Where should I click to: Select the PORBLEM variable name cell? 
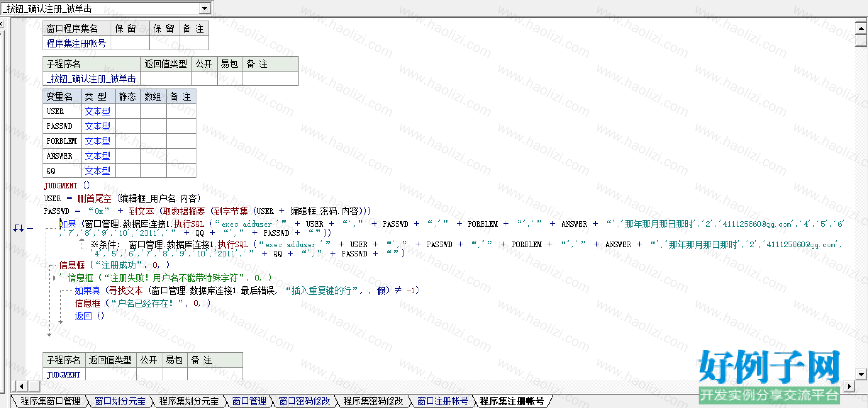tap(62, 141)
